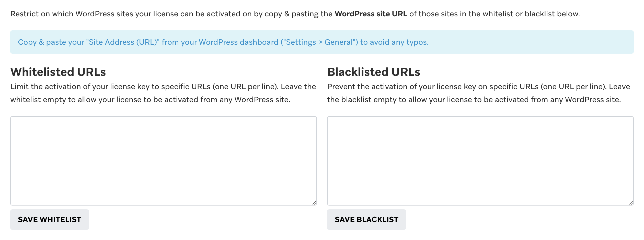Focus the Blacklisted URLs text area

pyautogui.click(x=480, y=161)
